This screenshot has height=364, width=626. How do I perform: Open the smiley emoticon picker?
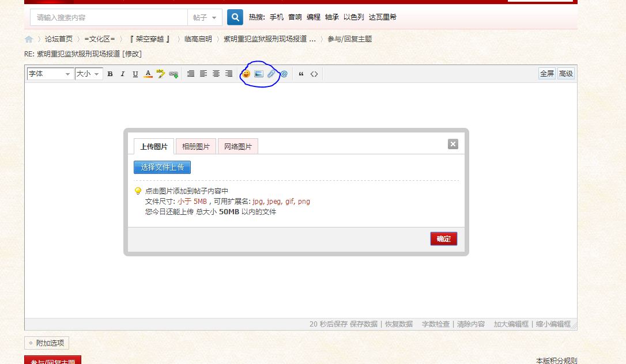(246, 74)
